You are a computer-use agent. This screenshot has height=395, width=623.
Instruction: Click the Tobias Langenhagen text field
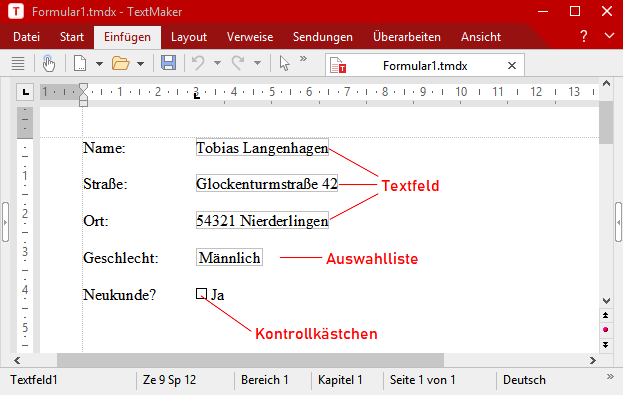262,147
